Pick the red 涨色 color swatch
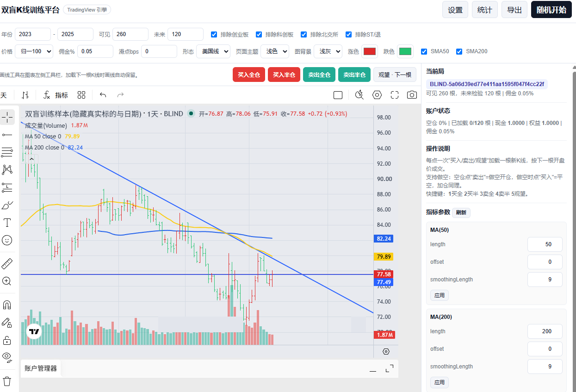The image size is (576, 392). tap(370, 51)
